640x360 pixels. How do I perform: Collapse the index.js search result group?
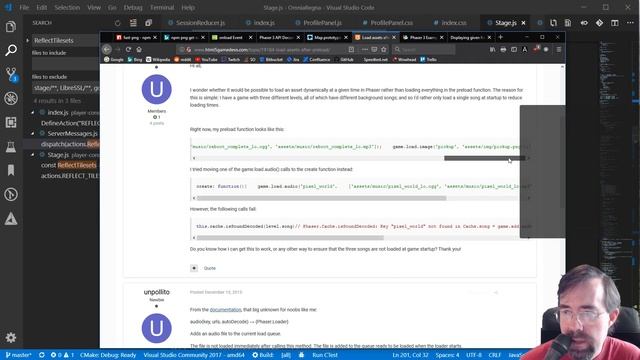point(33,112)
